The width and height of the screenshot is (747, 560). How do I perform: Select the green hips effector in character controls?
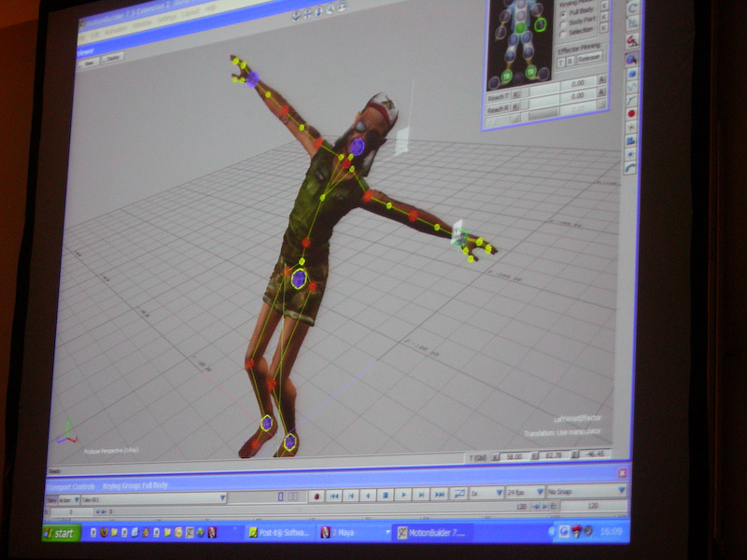521,28
